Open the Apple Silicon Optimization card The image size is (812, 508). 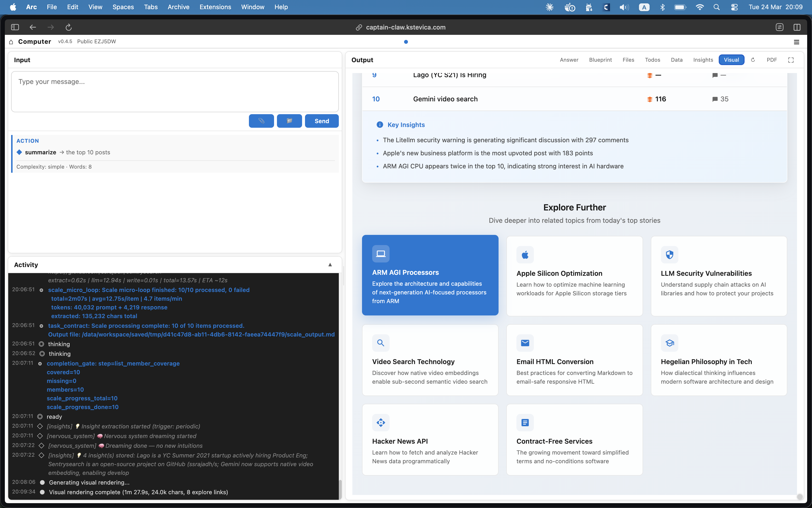pyautogui.click(x=574, y=276)
